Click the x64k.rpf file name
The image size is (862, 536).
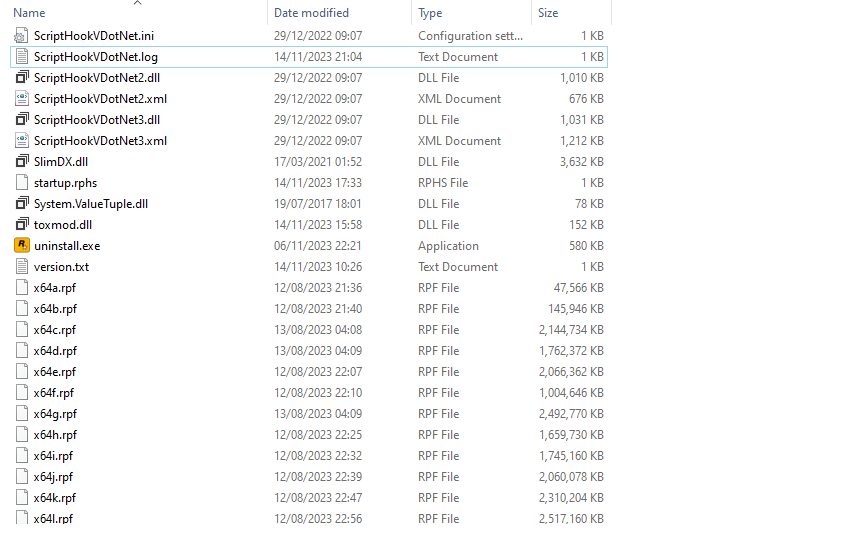[55, 498]
